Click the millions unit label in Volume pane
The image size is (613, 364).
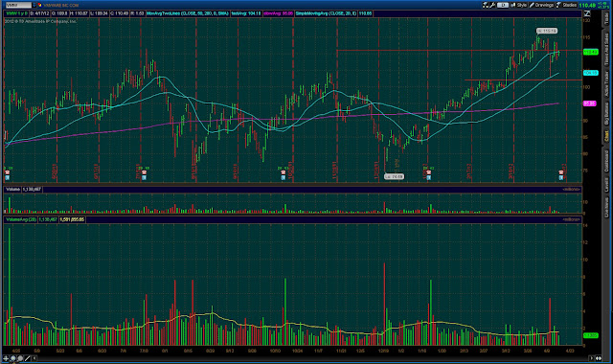pyautogui.click(x=571, y=190)
